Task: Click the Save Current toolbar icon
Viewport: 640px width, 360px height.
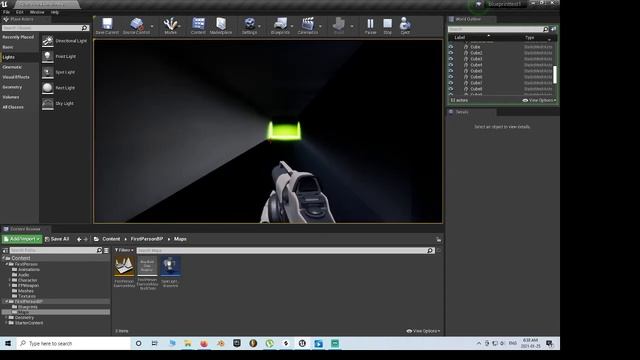Action: [x=107, y=24]
